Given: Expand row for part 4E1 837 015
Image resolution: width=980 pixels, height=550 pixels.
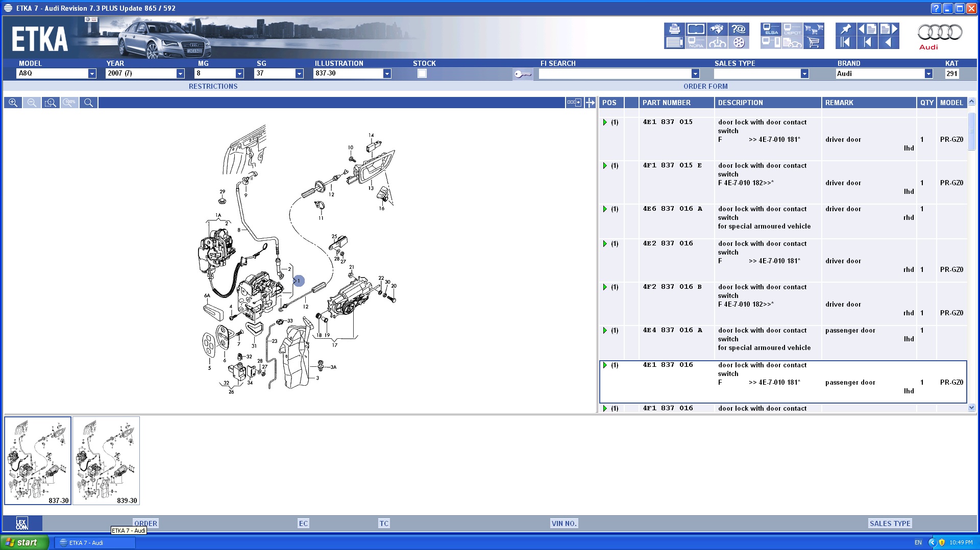Looking at the screenshot, I should coord(605,122).
